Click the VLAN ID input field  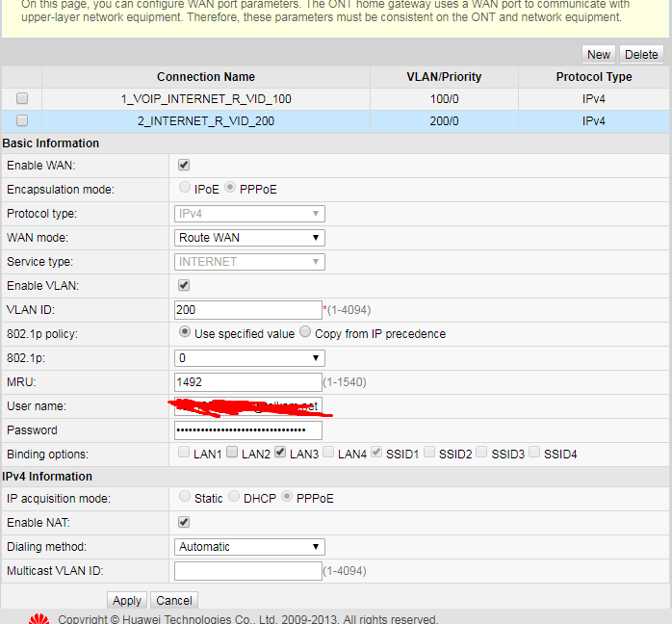click(x=248, y=309)
